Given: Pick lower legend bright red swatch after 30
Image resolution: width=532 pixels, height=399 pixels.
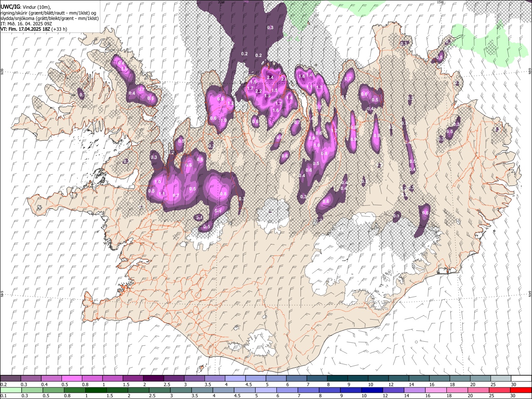Looking at the screenshot, I should 521,390.
